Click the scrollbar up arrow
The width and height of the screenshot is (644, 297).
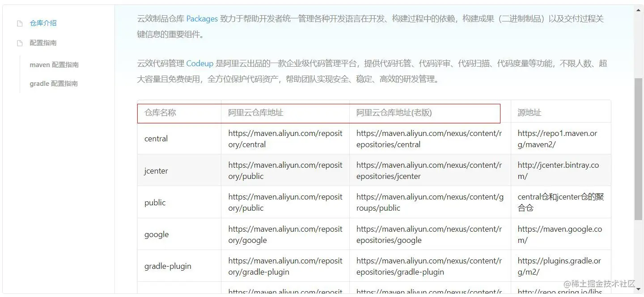638,10
